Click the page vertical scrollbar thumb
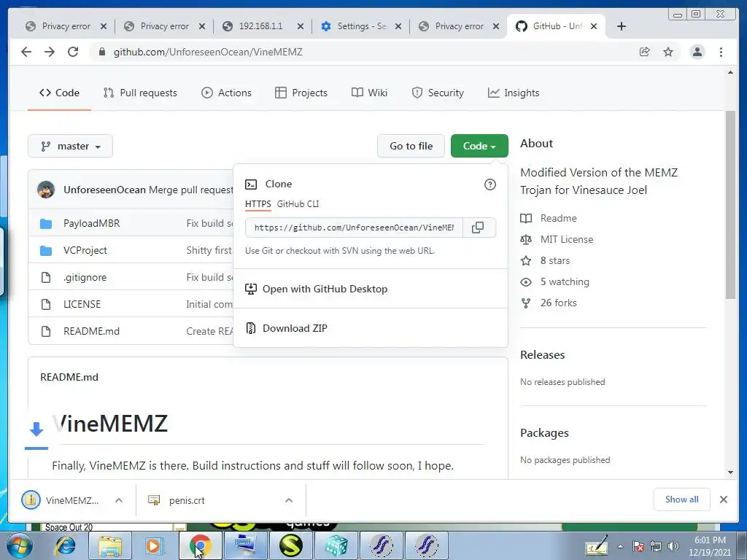Viewport: 747px width, 560px height. 730,205
